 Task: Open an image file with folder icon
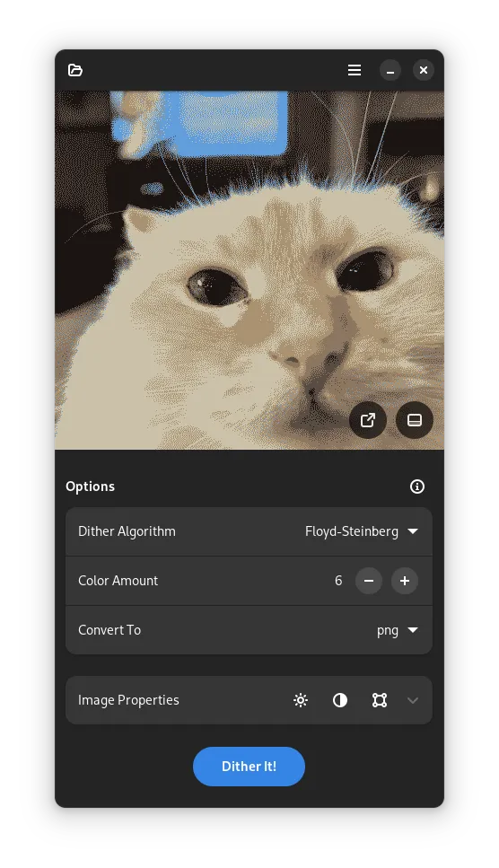(x=75, y=70)
